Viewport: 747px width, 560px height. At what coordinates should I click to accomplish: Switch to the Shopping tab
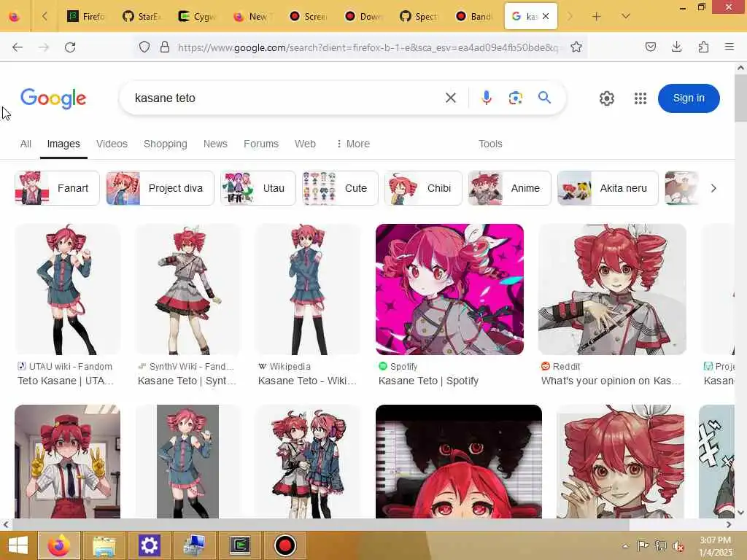tap(166, 144)
